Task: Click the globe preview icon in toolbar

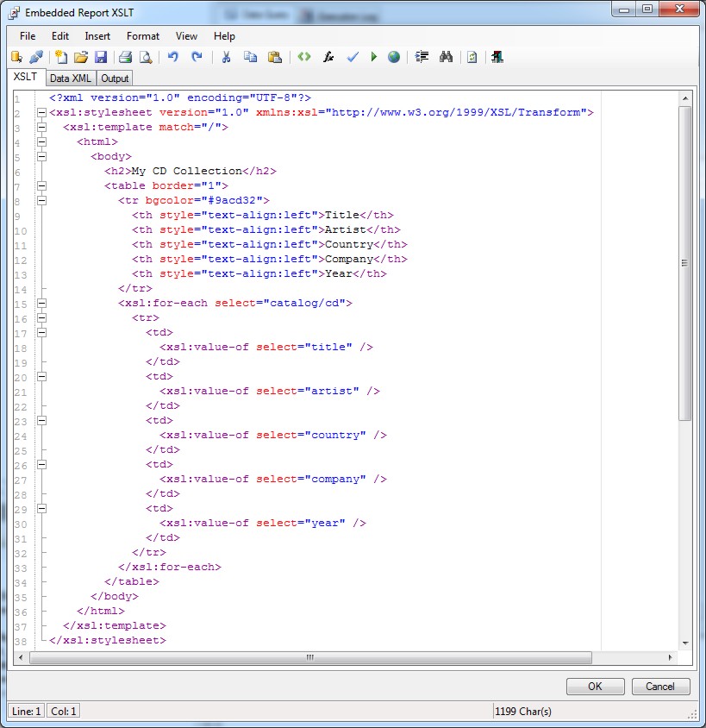Action: coord(394,57)
